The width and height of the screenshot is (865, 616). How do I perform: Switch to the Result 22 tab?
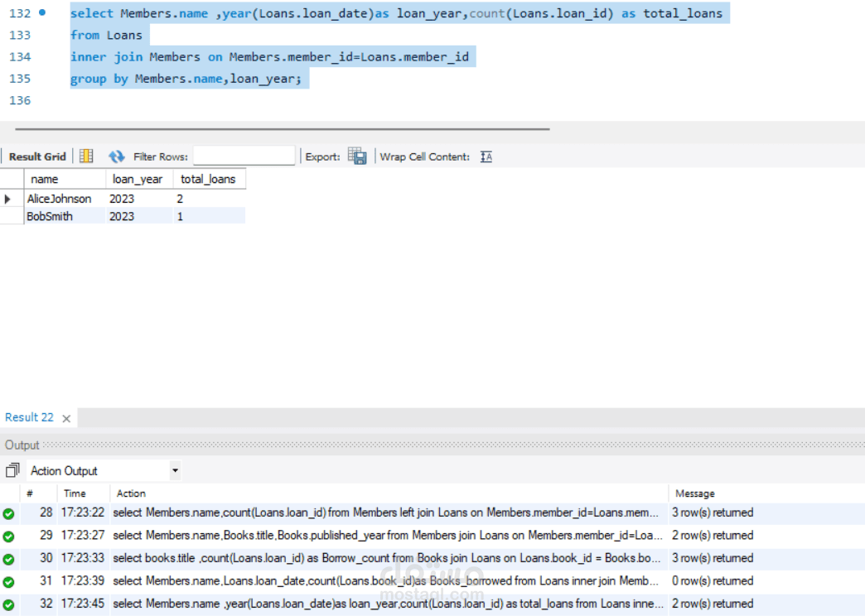(x=29, y=417)
